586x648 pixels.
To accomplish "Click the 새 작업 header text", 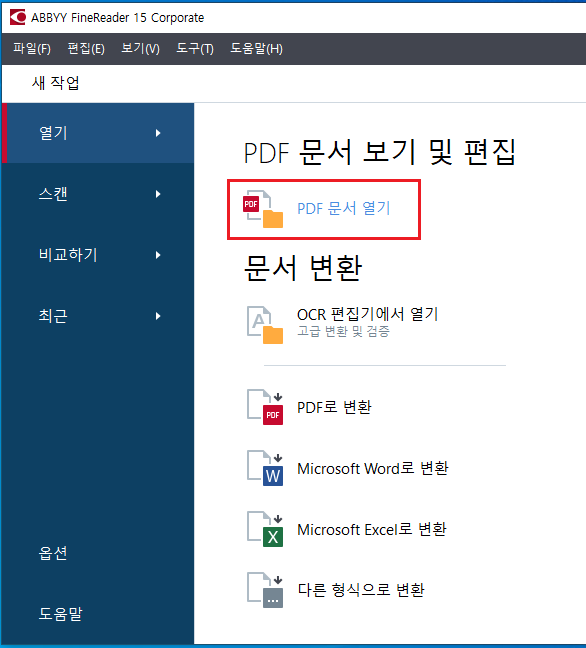I will click(56, 83).
